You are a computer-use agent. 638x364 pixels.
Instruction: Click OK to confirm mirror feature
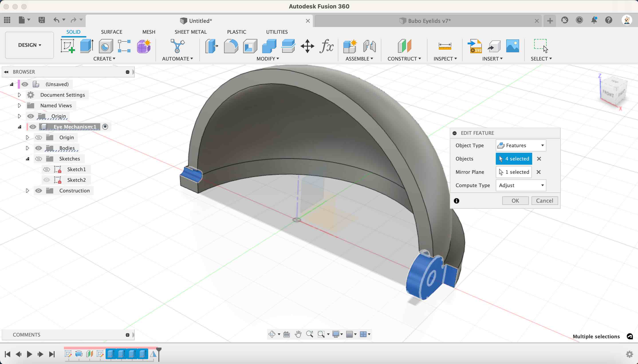515,201
